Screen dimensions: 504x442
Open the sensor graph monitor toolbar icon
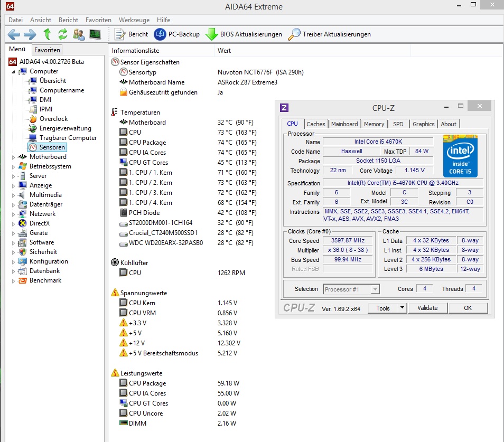point(95,34)
